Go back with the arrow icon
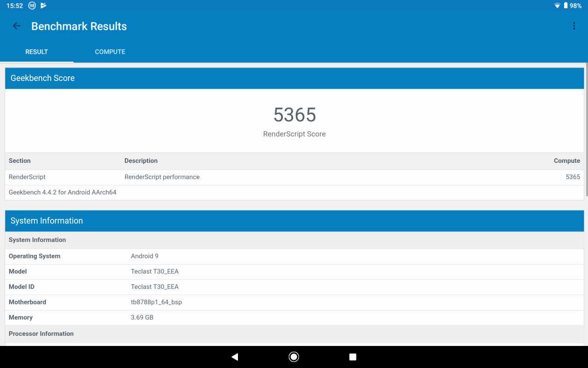 click(x=17, y=26)
